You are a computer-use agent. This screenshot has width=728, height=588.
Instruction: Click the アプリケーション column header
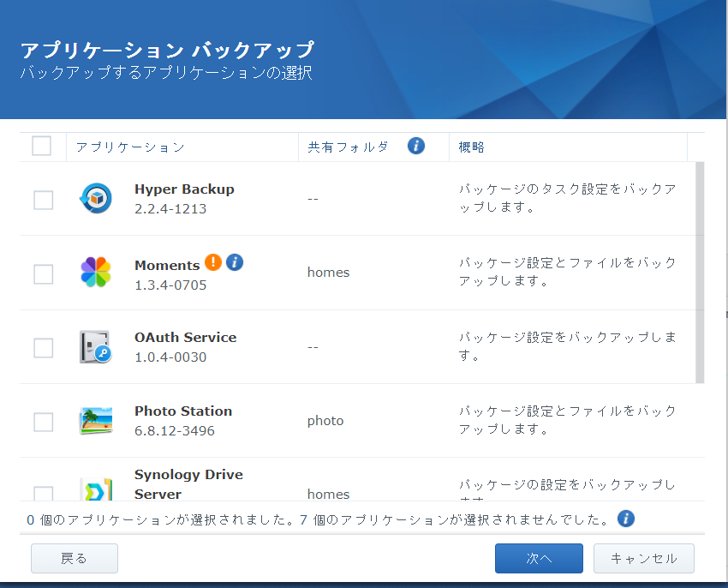tap(182, 147)
